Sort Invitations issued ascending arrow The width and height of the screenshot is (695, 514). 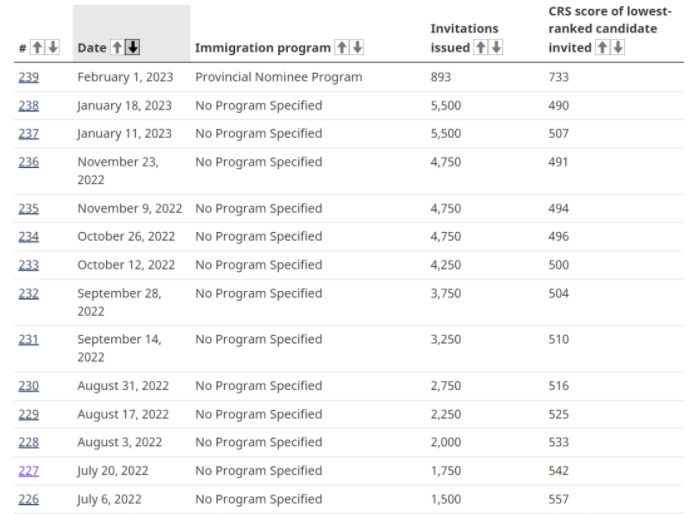point(481,47)
